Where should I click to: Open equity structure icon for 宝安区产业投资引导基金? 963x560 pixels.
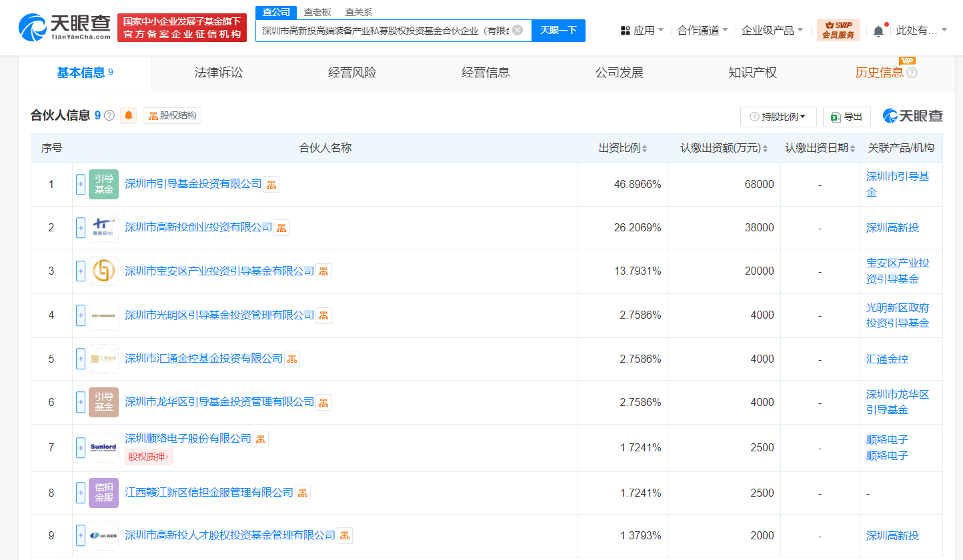pos(323,271)
